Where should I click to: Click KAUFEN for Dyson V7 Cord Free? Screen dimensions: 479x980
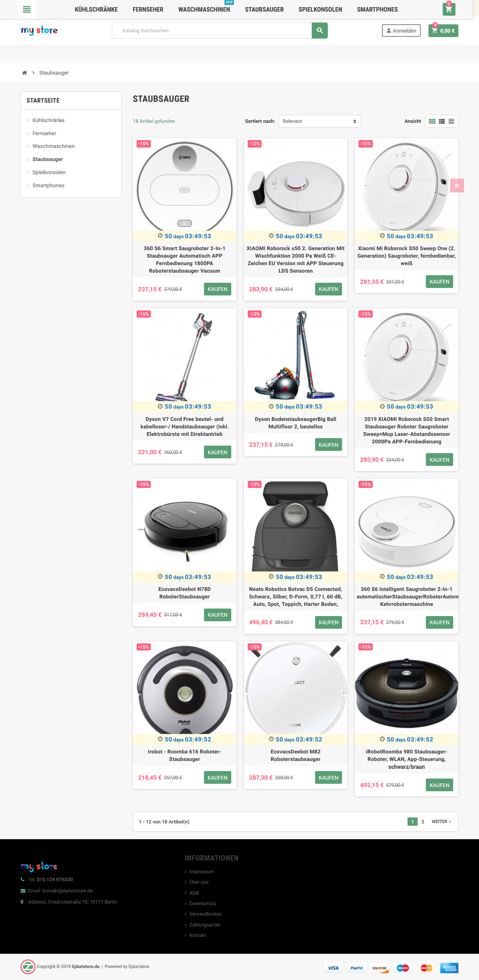[x=217, y=452]
